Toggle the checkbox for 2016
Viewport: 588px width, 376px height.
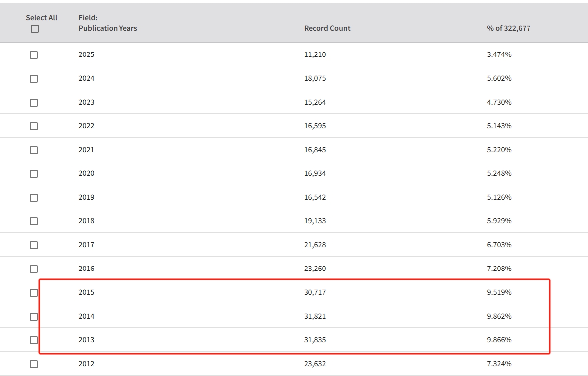pyautogui.click(x=34, y=269)
